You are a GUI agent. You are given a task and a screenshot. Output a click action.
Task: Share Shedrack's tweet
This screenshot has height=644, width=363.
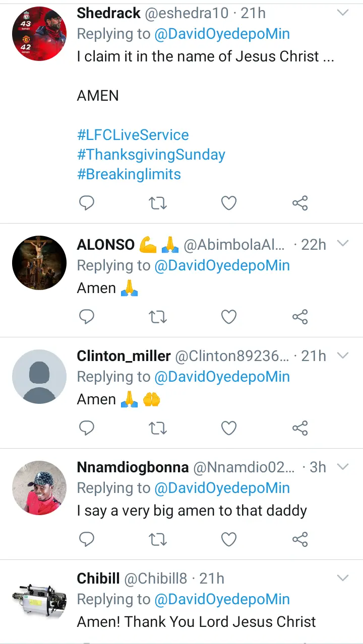point(300,203)
